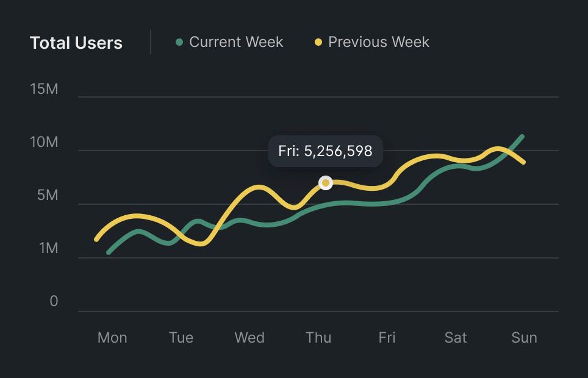Image resolution: width=588 pixels, height=378 pixels.
Task: Click the 0 y-axis label
Action: click(54, 302)
